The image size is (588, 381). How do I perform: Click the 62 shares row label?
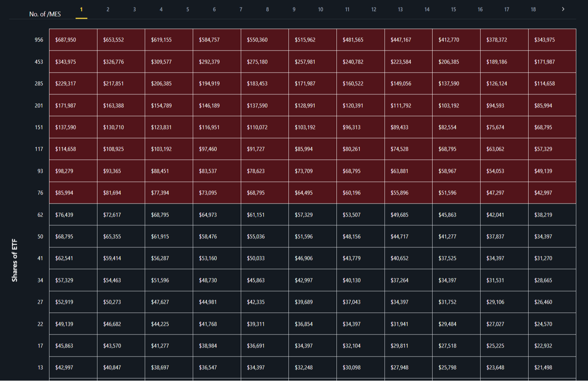coord(40,215)
